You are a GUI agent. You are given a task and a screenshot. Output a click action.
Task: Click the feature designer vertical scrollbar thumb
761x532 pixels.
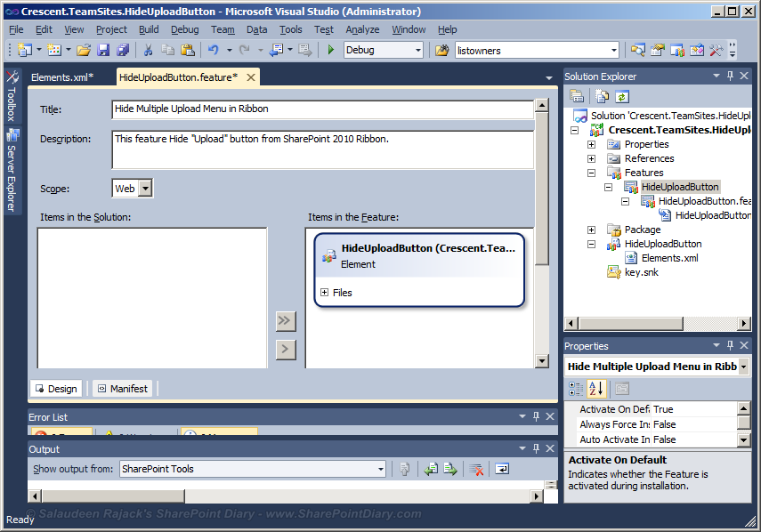pos(542,189)
